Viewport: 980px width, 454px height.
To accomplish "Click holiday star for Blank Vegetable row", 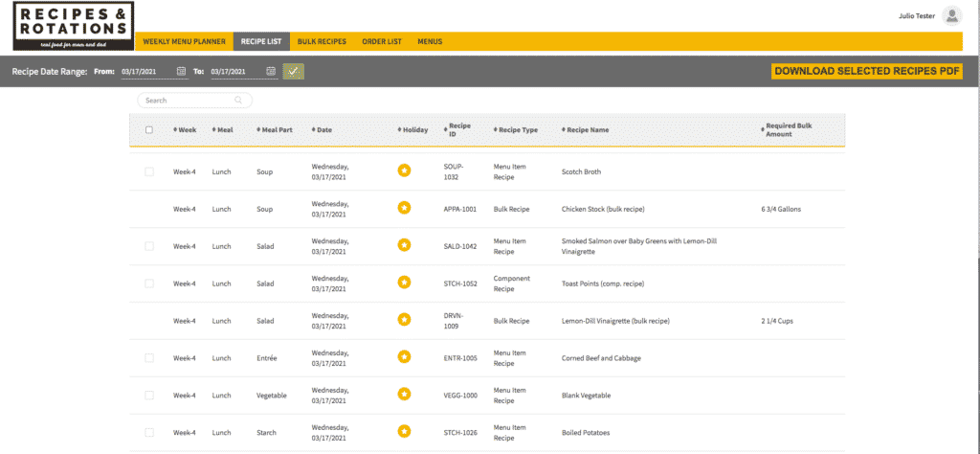I will coord(405,394).
